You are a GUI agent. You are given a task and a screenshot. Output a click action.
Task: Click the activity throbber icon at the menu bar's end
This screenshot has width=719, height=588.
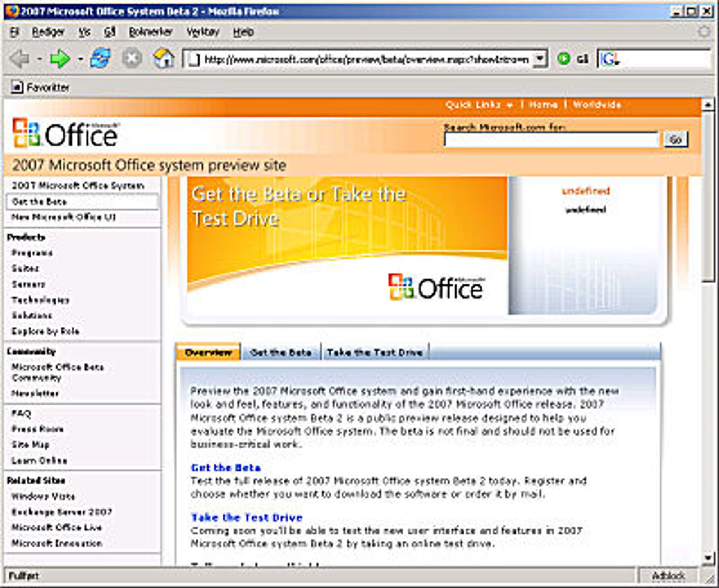click(704, 32)
